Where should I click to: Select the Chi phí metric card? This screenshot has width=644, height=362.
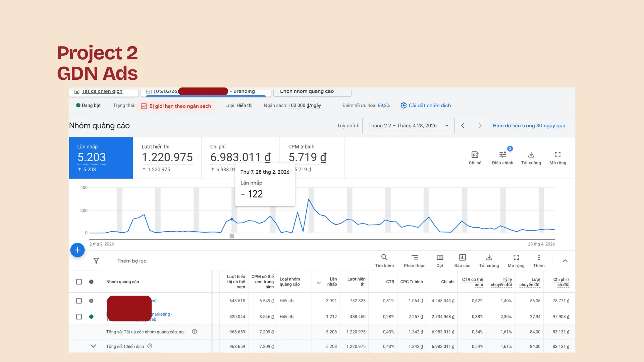coord(240,158)
